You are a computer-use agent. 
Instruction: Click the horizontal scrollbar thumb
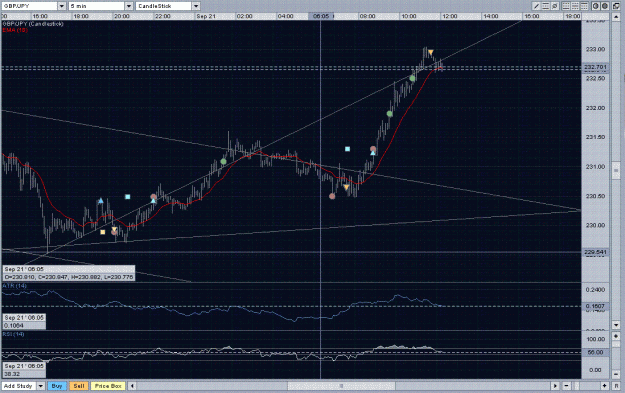341,386
